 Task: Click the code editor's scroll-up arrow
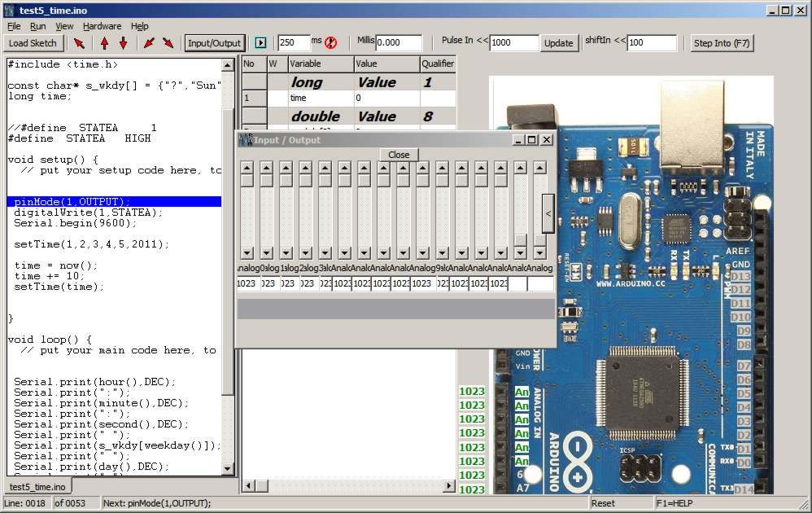pos(227,65)
